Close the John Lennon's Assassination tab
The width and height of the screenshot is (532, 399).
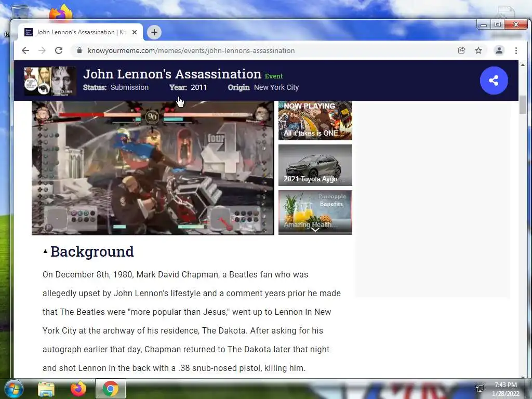(x=135, y=32)
